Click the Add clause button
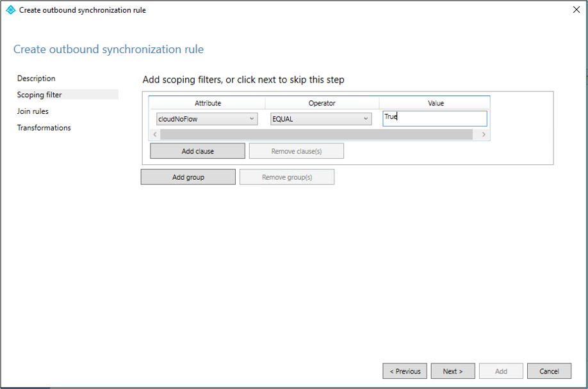Image resolution: width=588 pixels, height=389 pixels. (x=198, y=151)
